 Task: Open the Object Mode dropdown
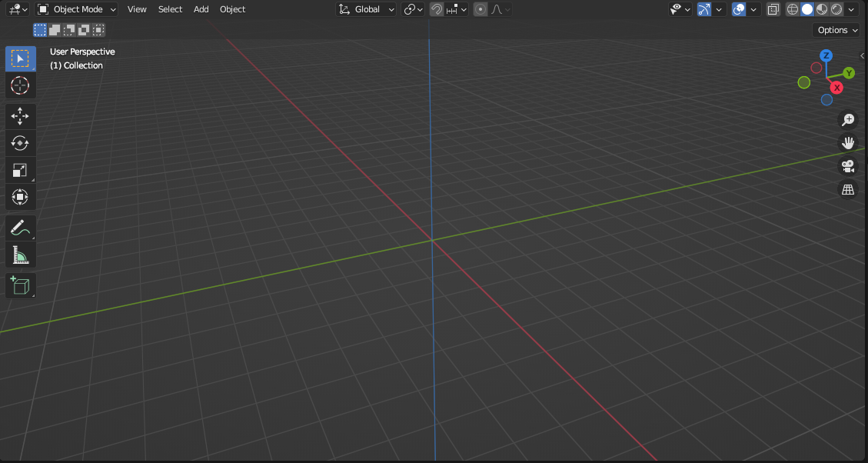click(x=77, y=9)
